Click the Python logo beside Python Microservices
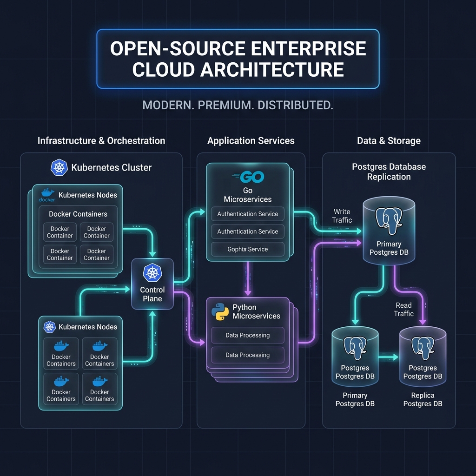476x476 pixels. [220, 311]
